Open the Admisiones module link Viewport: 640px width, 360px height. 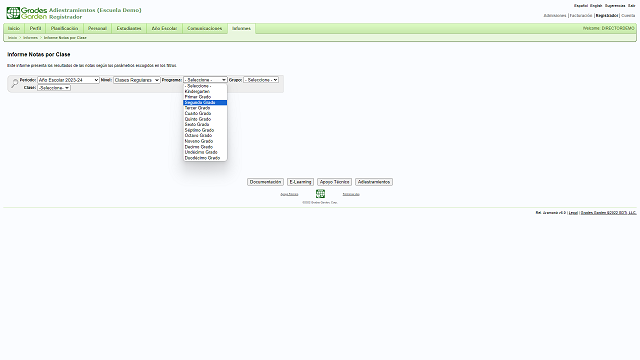[x=555, y=16]
